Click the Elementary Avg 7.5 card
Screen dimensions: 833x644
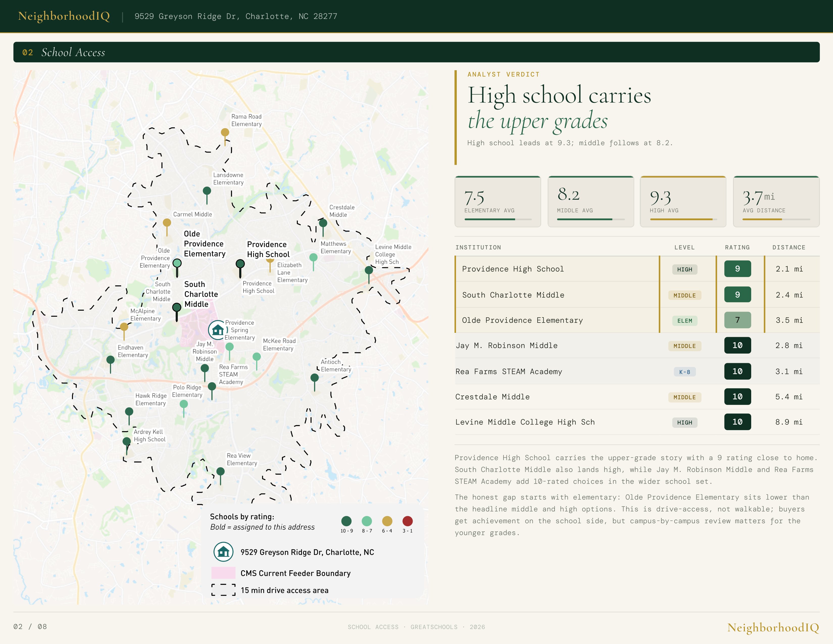[x=498, y=202]
